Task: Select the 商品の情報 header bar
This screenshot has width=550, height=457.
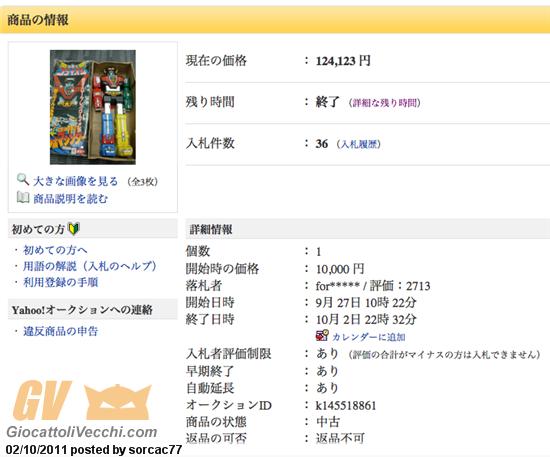Action: tap(275, 20)
